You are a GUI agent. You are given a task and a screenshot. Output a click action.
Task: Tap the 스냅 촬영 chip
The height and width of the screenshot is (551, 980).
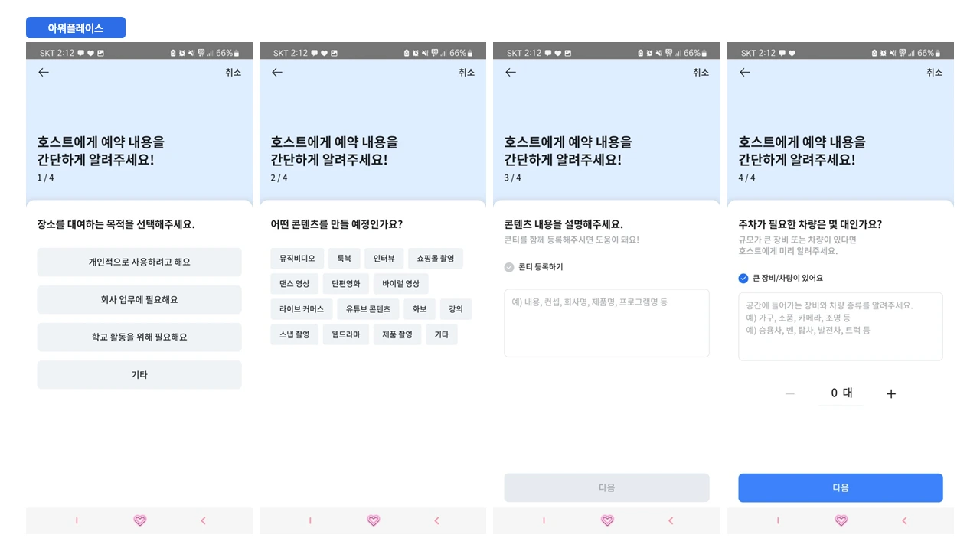click(x=295, y=334)
